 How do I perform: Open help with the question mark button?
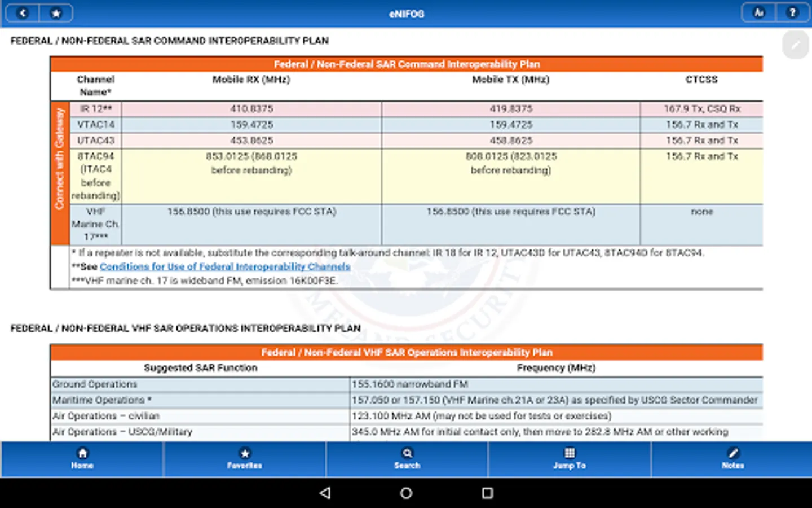[792, 13]
